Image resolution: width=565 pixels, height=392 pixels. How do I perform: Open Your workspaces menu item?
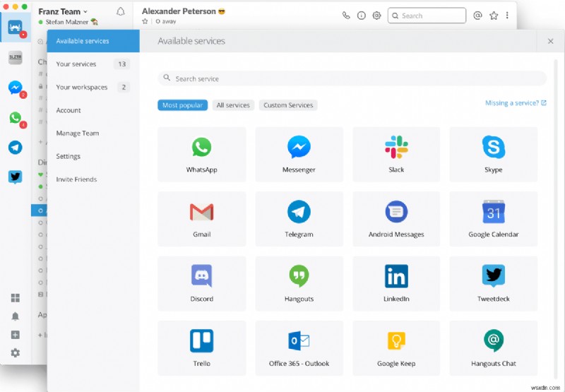[93, 87]
